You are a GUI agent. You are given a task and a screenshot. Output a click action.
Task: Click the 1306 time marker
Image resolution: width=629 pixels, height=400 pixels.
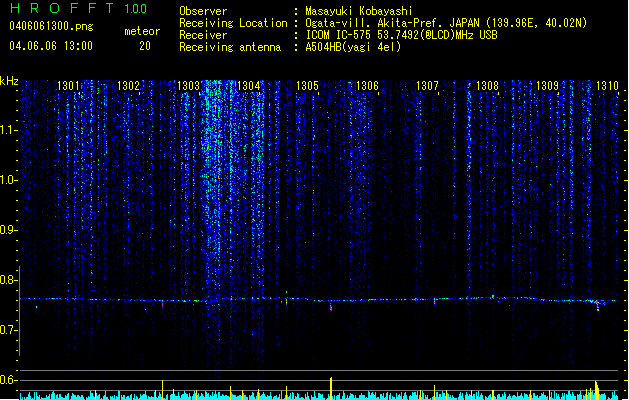(x=367, y=86)
